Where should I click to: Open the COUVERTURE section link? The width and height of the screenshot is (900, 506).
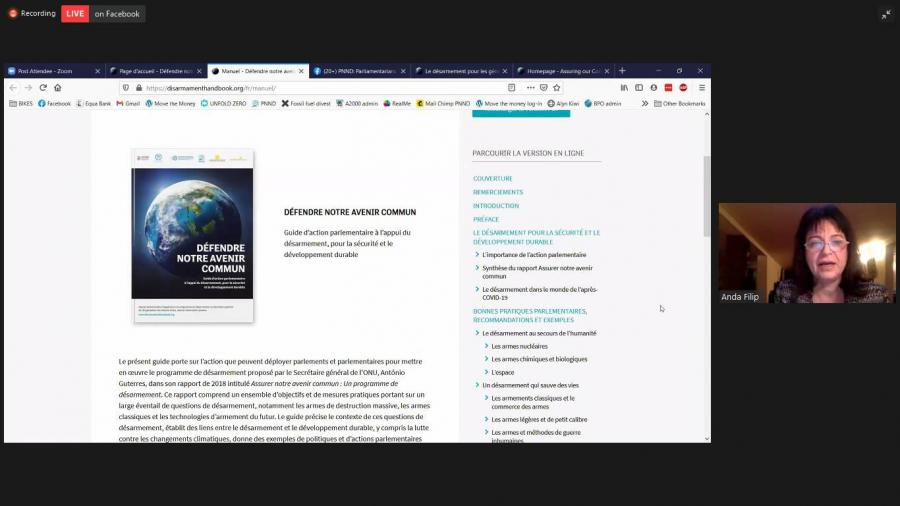pyautogui.click(x=492, y=178)
